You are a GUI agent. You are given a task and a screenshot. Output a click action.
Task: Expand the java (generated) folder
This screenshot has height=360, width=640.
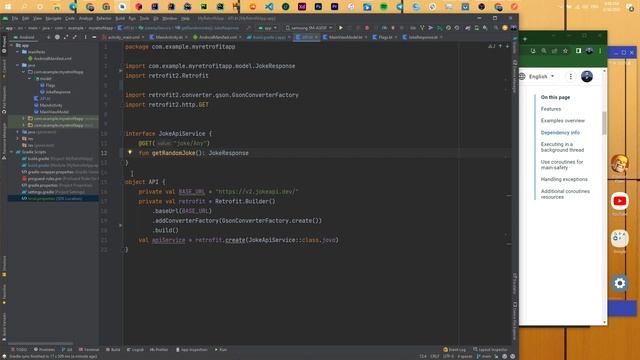point(18,132)
